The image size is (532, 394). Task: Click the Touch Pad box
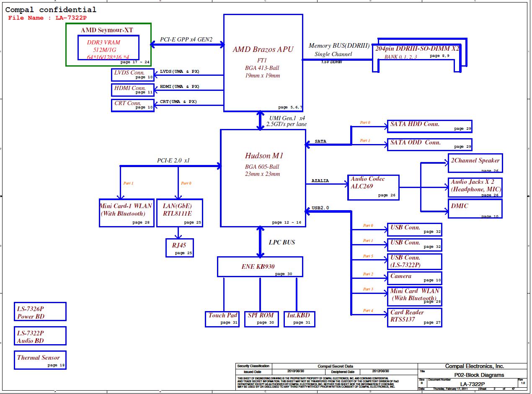click(x=223, y=319)
